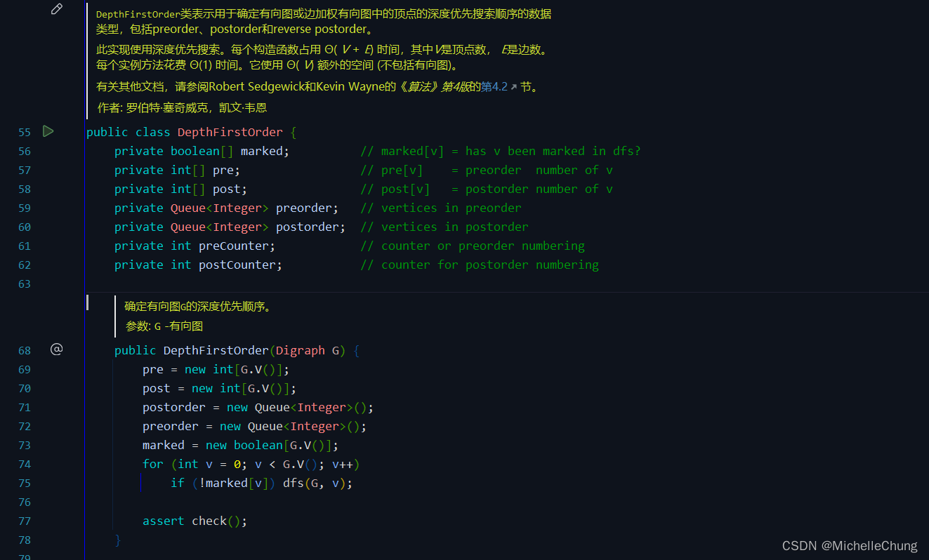This screenshot has width=929, height=560.
Task: Click 'preorder = new Queue' statement
Action: (254, 426)
